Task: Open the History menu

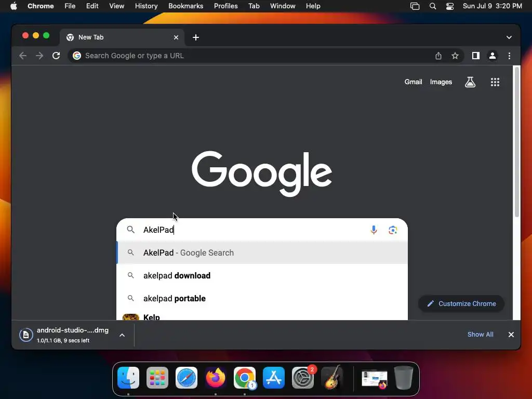Action: coord(146,6)
